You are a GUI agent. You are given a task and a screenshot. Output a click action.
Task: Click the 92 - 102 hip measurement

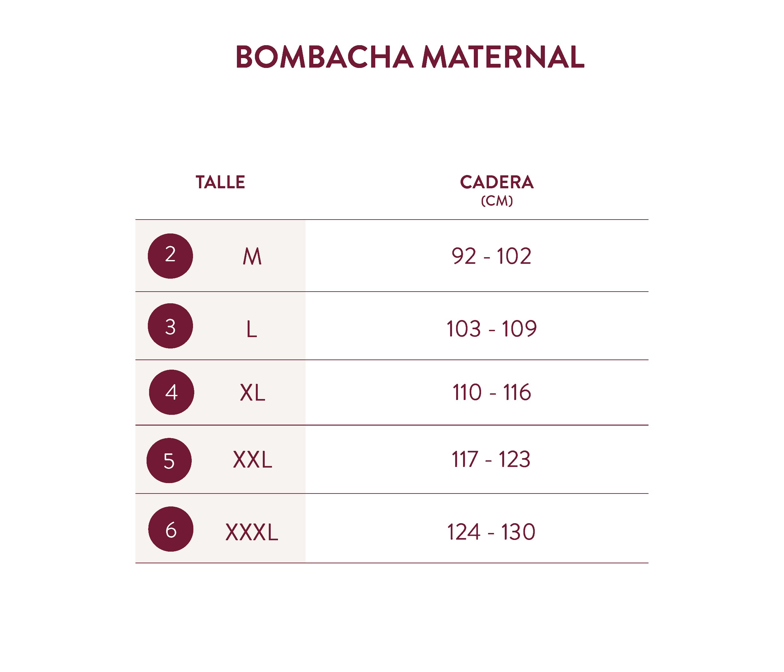pyautogui.click(x=492, y=256)
